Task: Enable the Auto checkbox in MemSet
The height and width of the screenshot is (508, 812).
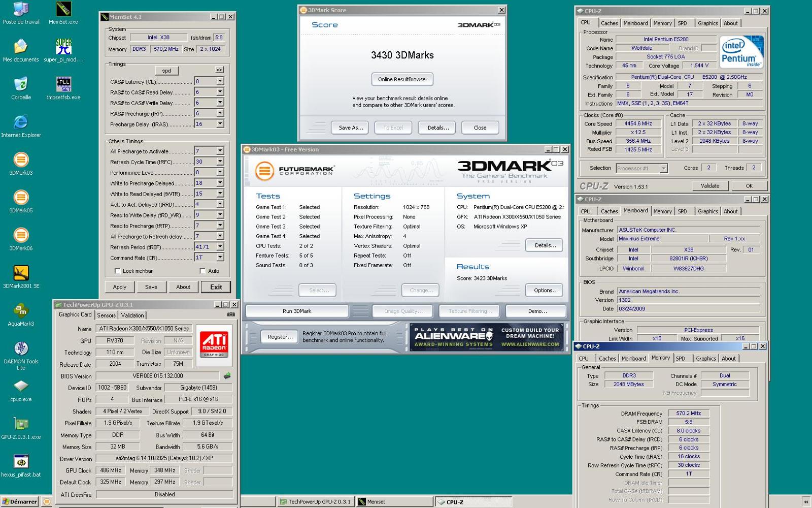Action: tap(202, 271)
